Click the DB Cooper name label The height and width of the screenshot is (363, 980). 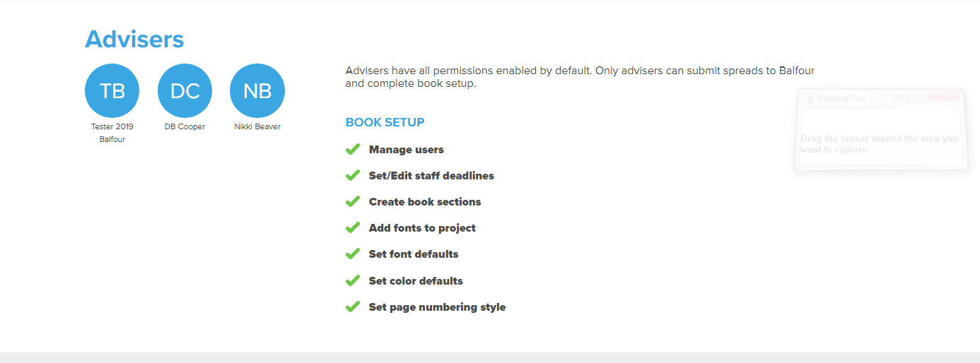coord(185,127)
